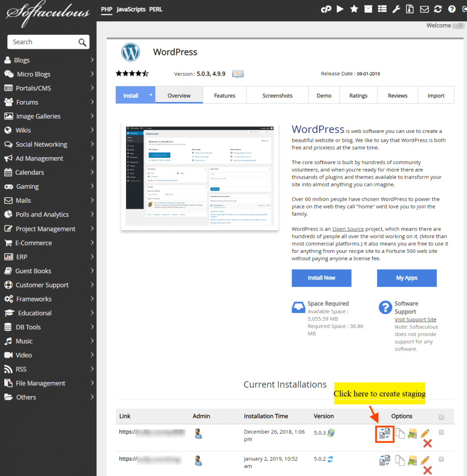The image size is (467, 476).
Task: Back up the December 26, 2018 installation
Action: coord(412,434)
